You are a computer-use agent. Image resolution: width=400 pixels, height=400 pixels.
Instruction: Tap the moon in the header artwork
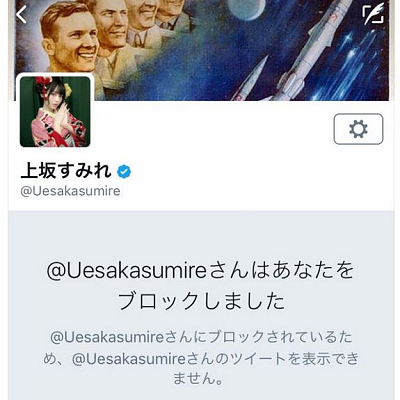pos(248,8)
